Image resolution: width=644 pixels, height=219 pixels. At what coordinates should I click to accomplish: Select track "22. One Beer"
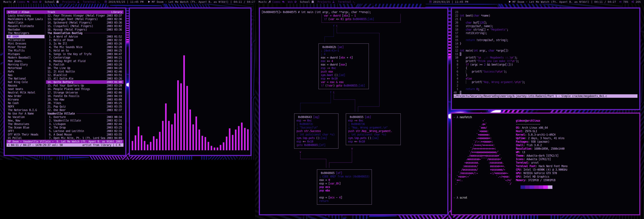pos(85,110)
